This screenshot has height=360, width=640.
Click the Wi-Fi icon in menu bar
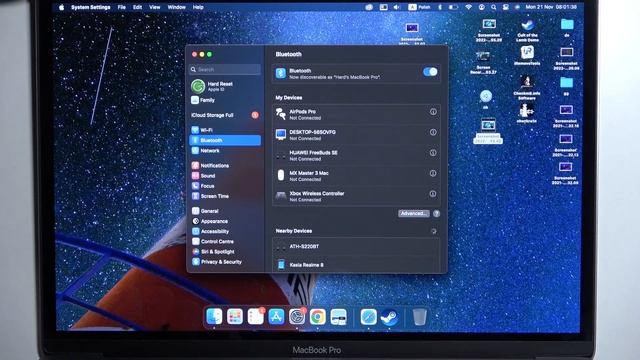[x=469, y=7]
